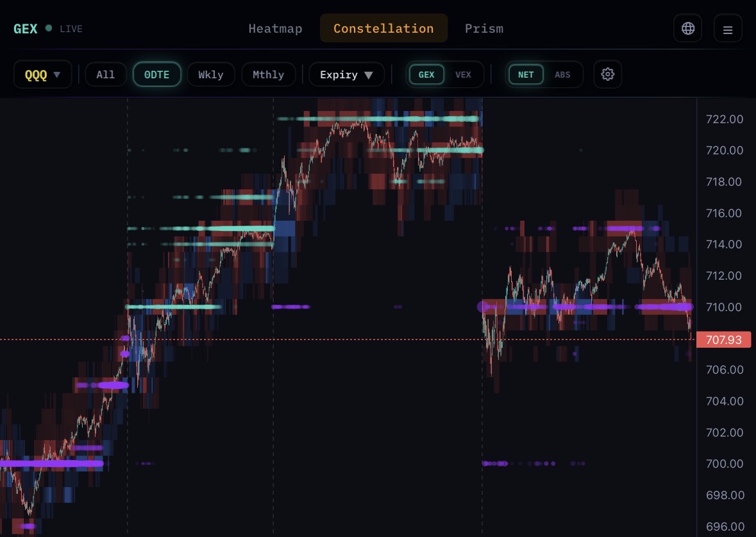
Task: Open the hamburger menu icon
Action: 728,28
